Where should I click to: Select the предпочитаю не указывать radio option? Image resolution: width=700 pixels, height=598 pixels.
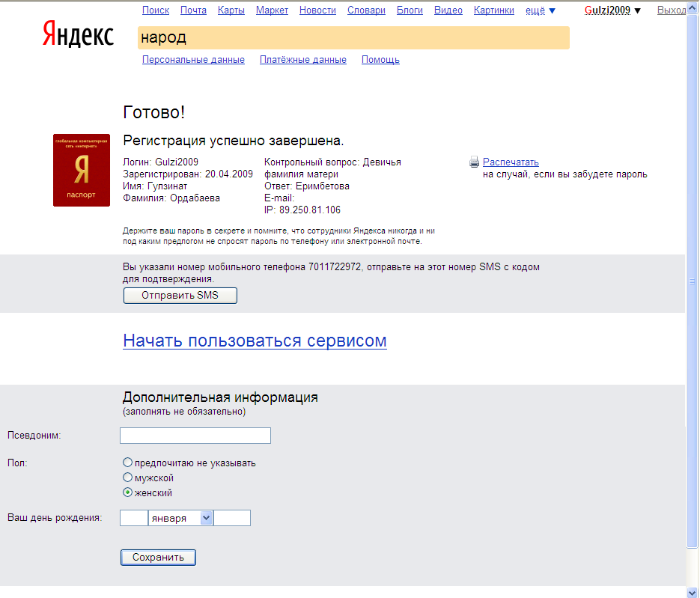[x=128, y=463]
